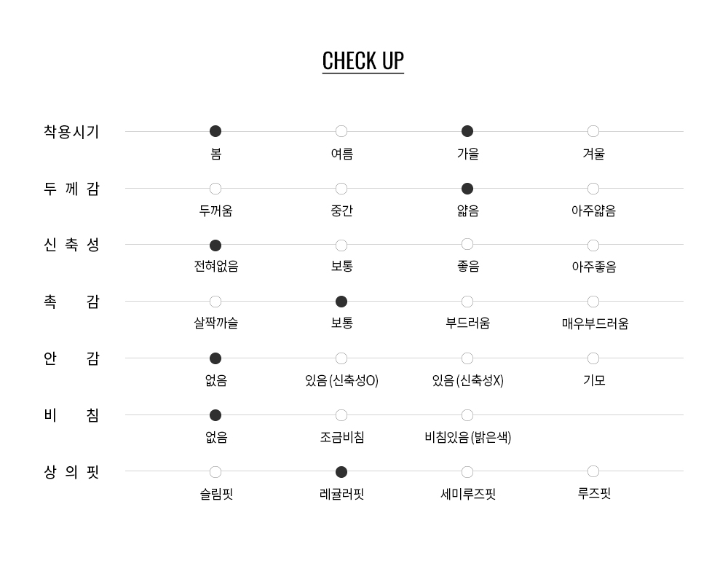Click the 전혀없음 stretch dot
728x566 pixels.
pos(215,245)
